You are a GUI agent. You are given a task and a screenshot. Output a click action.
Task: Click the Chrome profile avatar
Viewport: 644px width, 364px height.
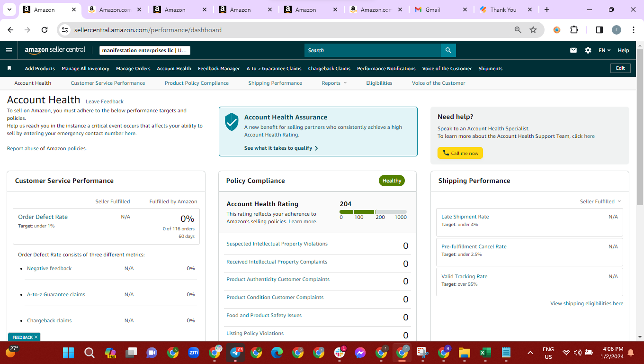[x=616, y=30]
